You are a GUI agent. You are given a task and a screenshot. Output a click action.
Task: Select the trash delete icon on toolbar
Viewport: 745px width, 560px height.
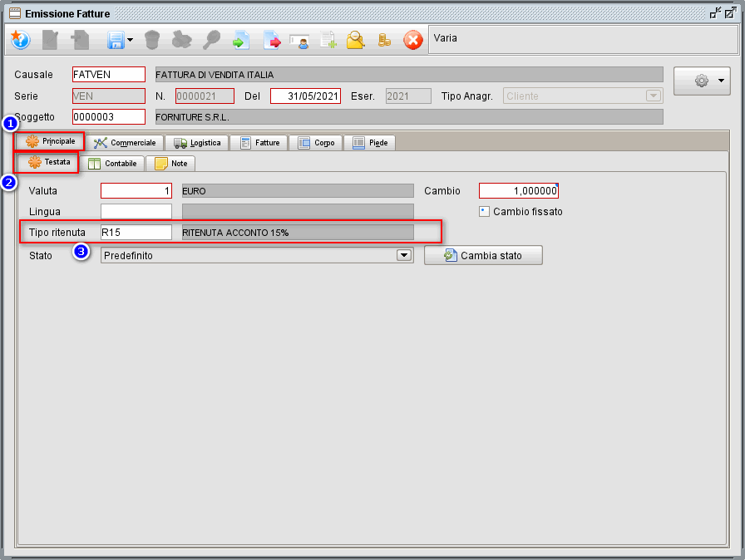pos(154,40)
